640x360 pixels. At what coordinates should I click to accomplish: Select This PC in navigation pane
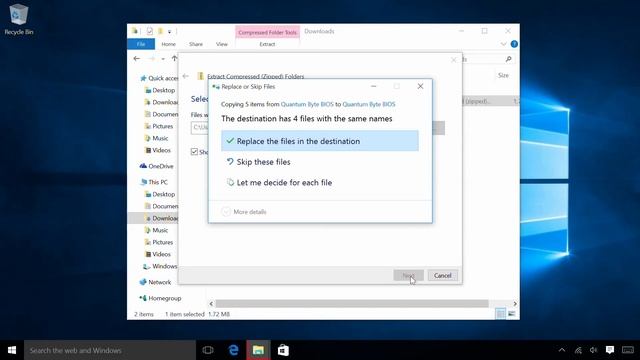(x=154, y=182)
